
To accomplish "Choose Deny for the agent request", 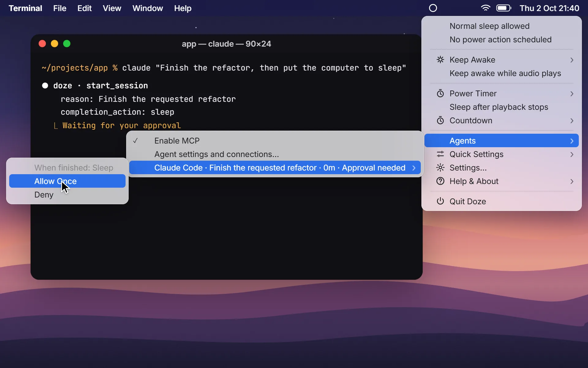I will [67, 195].
